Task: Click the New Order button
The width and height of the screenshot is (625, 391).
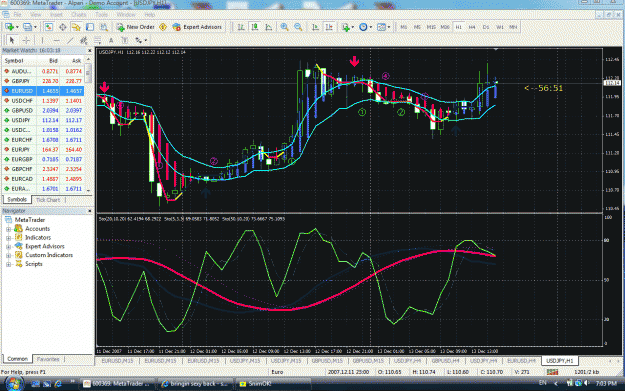Action: click(135, 27)
